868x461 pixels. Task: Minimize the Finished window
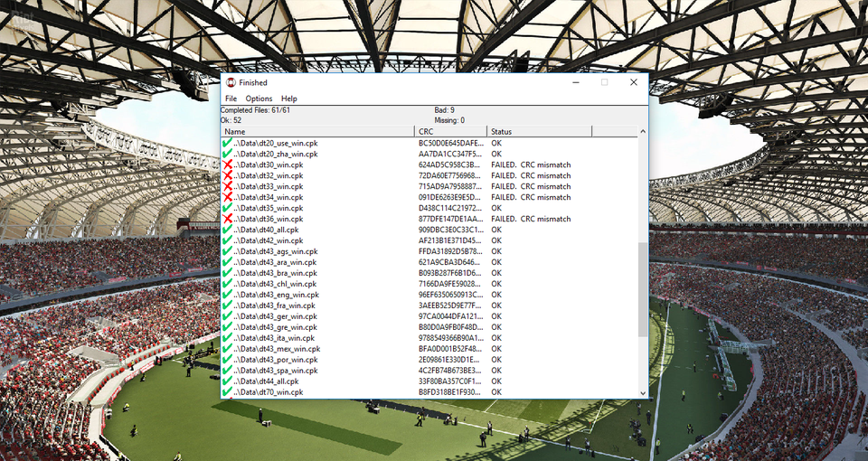tap(576, 82)
